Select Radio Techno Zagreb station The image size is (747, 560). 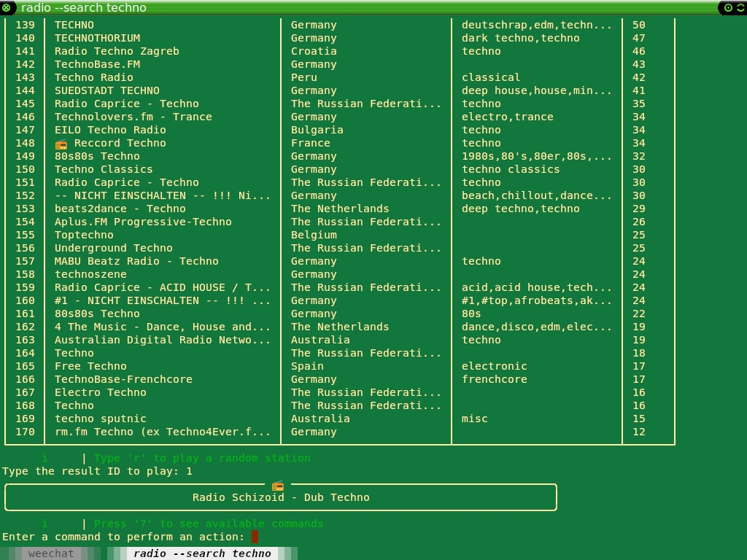click(117, 51)
